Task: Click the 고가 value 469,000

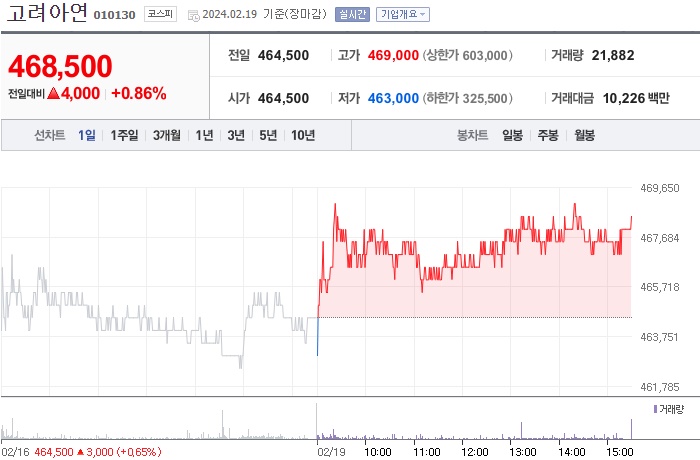Action: click(393, 55)
